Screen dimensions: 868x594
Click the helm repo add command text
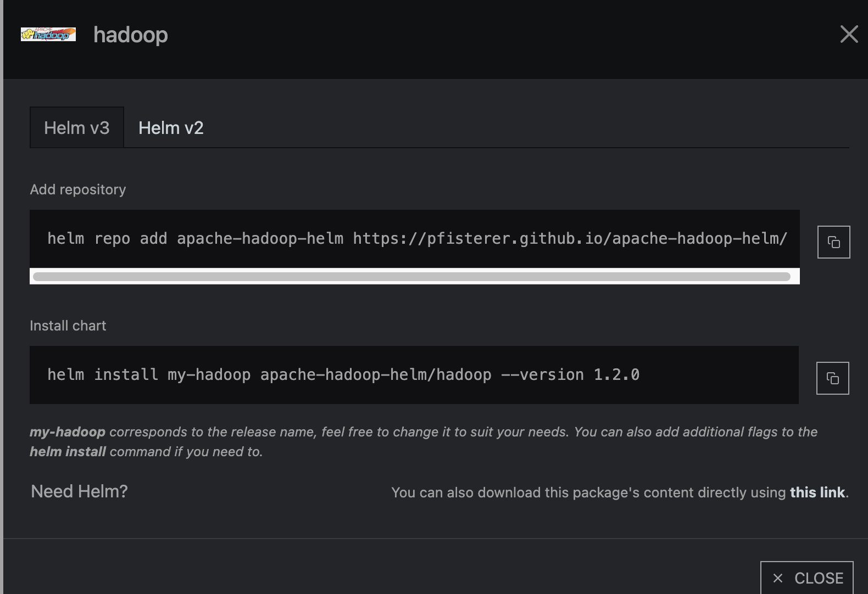point(418,239)
